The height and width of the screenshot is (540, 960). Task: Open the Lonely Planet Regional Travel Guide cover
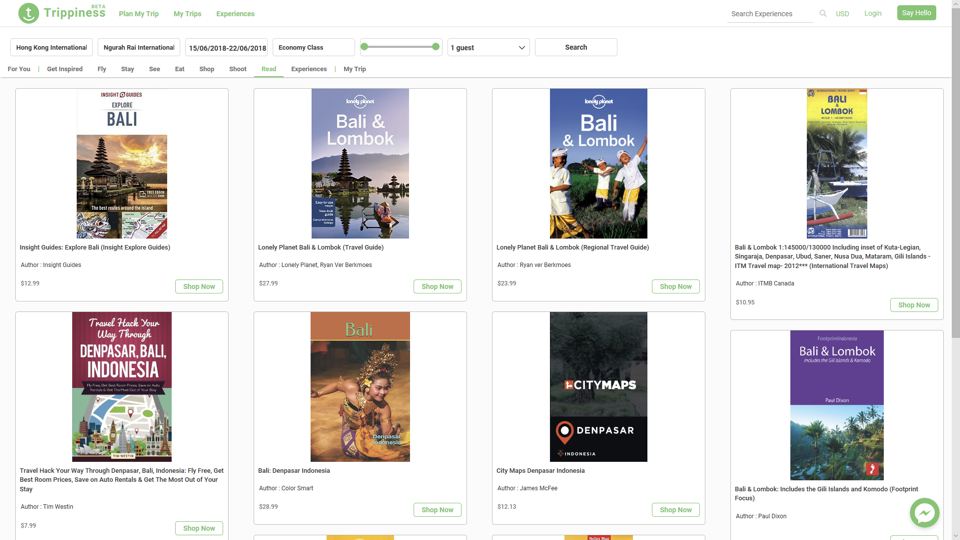pyautogui.click(x=598, y=163)
